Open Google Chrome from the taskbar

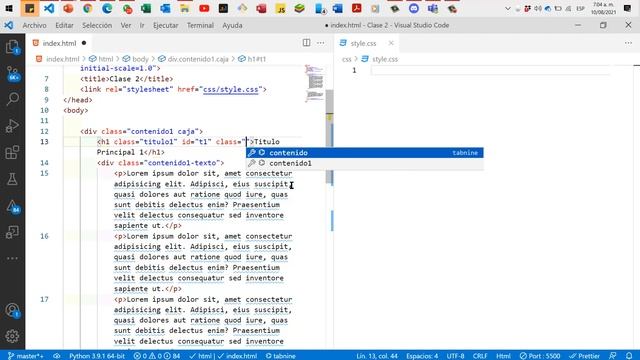coord(87,8)
